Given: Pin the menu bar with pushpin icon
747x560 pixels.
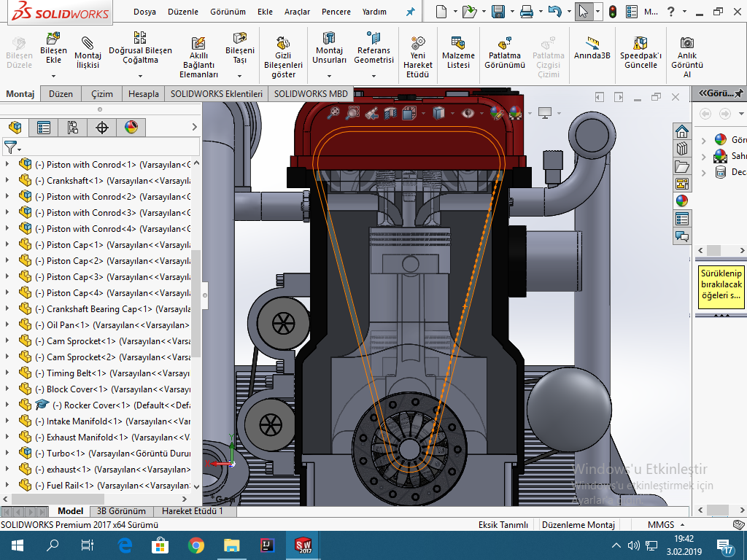Looking at the screenshot, I should click(410, 12).
